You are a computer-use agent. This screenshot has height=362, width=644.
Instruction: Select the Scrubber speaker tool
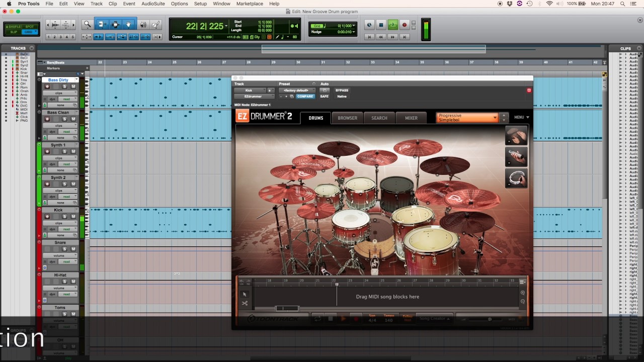tap(143, 25)
